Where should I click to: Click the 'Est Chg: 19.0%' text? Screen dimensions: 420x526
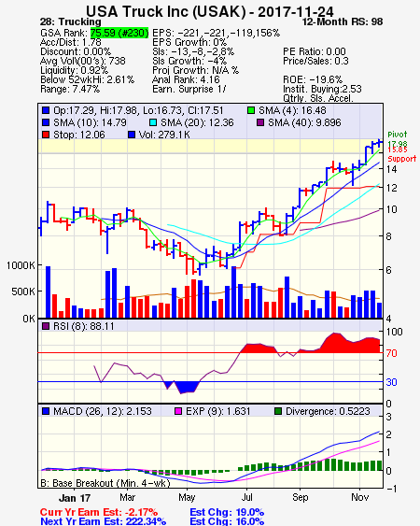click(227, 512)
